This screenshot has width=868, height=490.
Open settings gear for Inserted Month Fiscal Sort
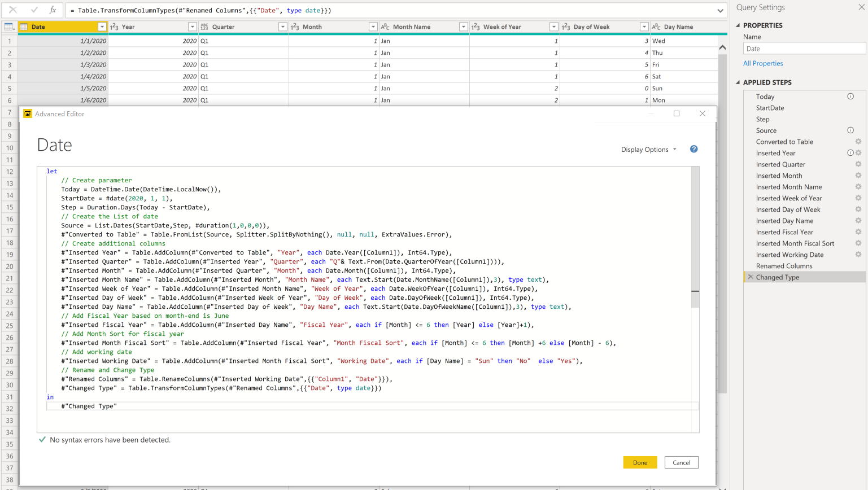point(858,243)
